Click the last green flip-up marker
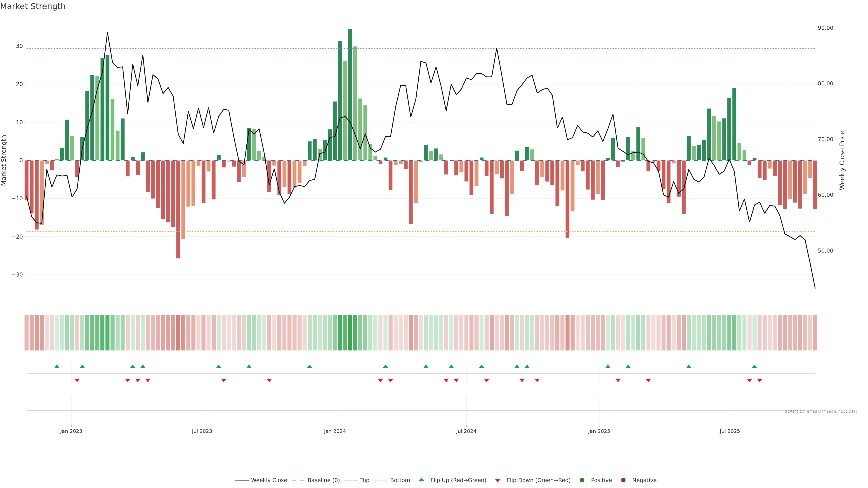Screen dimensions: 868x488 (x=755, y=366)
